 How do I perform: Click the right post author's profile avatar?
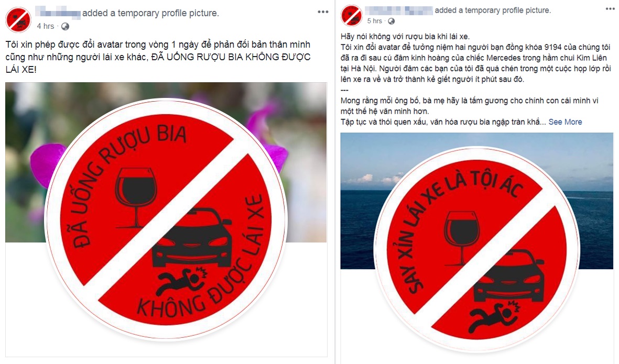(x=351, y=15)
